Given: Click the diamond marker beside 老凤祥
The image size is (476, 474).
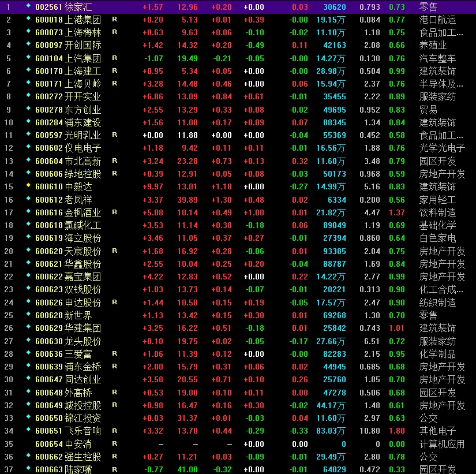Looking at the screenshot, I should click(28, 199).
